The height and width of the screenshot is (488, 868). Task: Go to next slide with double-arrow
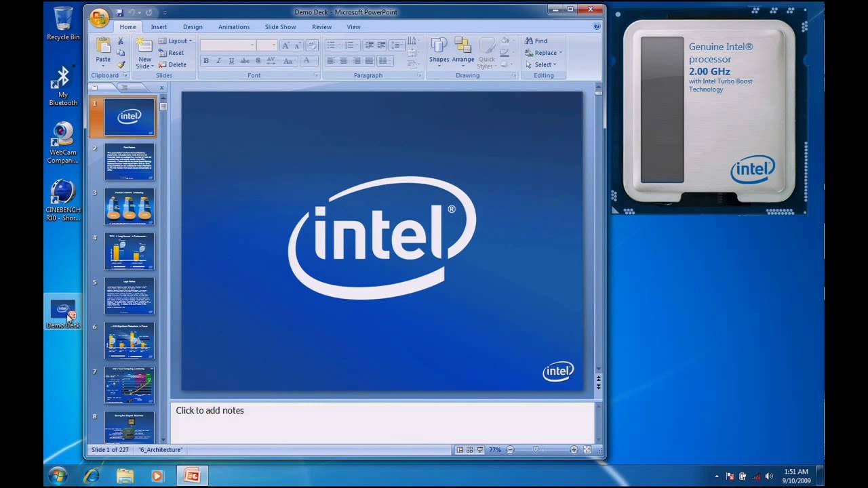pyautogui.click(x=598, y=386)
